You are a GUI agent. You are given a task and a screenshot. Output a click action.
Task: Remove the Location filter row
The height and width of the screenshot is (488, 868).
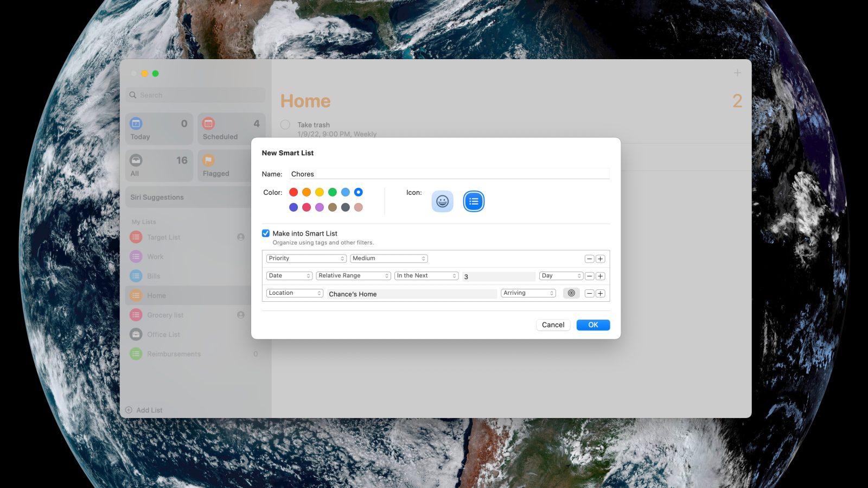click(589, 294)
